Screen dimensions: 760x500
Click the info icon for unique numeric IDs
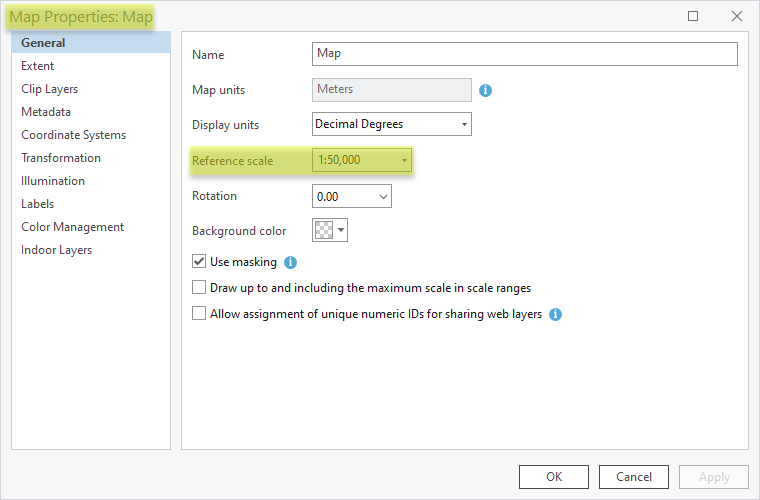coord(556,314)
